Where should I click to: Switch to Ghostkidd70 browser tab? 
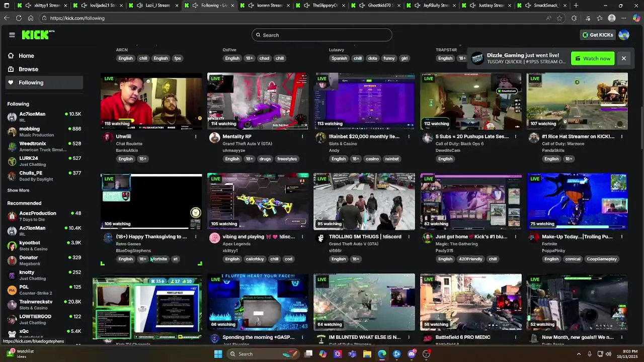click(x=376, y=6)
